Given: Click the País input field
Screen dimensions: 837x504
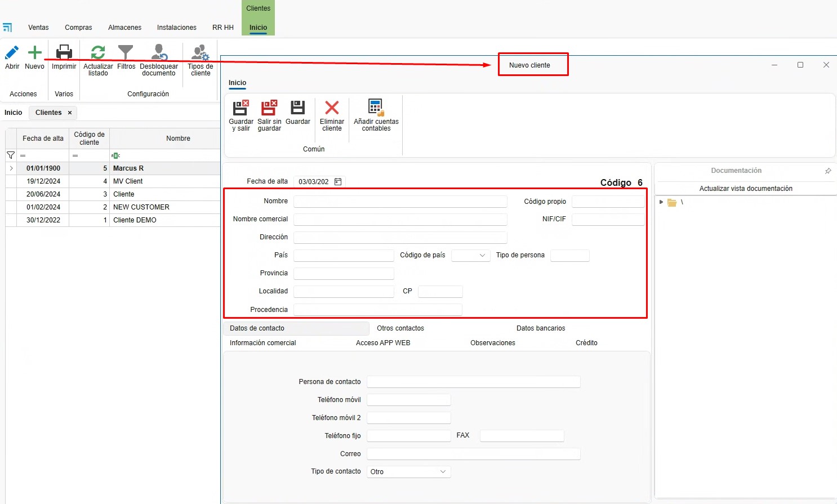Looking at the screenshot, I should pyautogui.click(x=344, y=256).
